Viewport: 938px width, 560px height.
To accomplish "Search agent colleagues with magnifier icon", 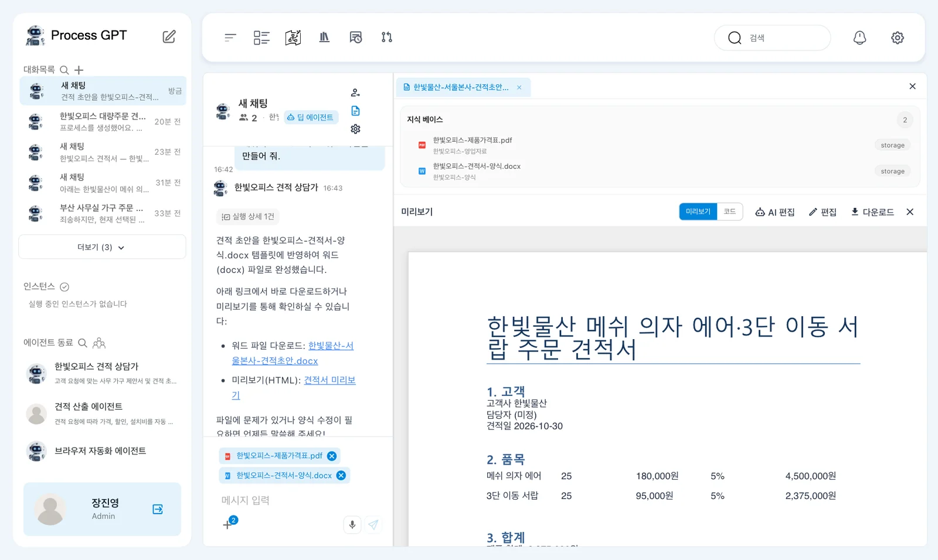I will pyautogui.click(x=83, y=343).
